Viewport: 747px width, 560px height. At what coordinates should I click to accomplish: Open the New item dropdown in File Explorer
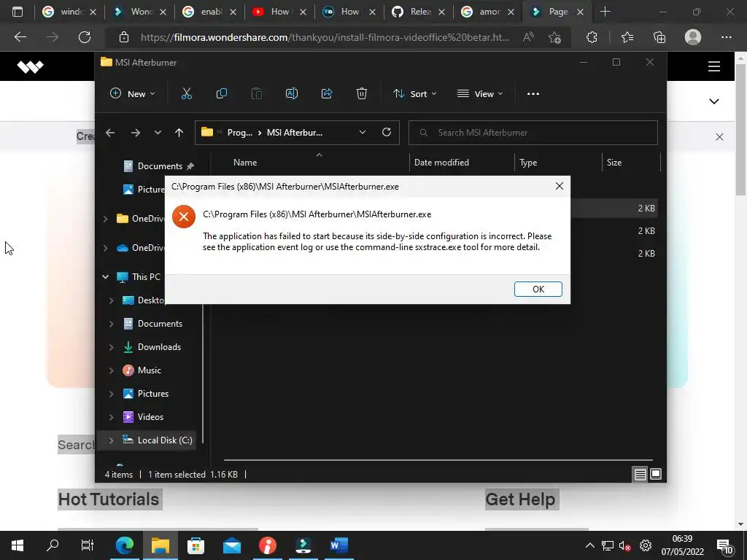pyautogui.click(x=133, y=94)
